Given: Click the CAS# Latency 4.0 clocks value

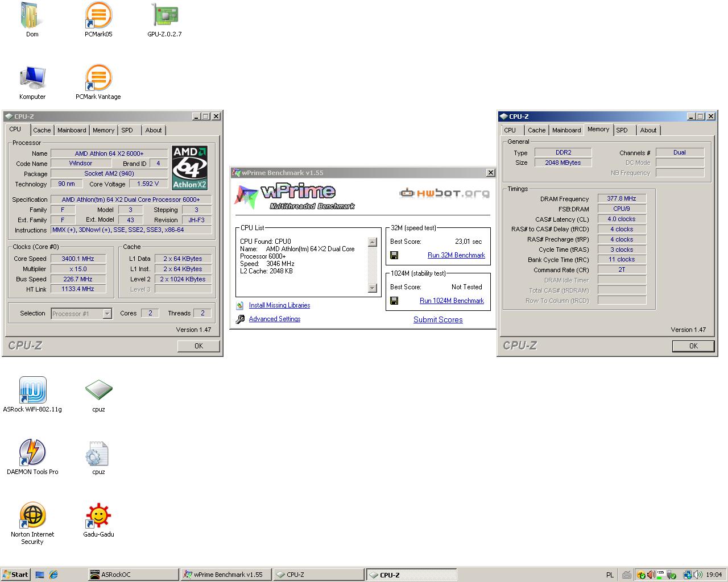Looking at the screenshot, I should click(x=622, y=219).
